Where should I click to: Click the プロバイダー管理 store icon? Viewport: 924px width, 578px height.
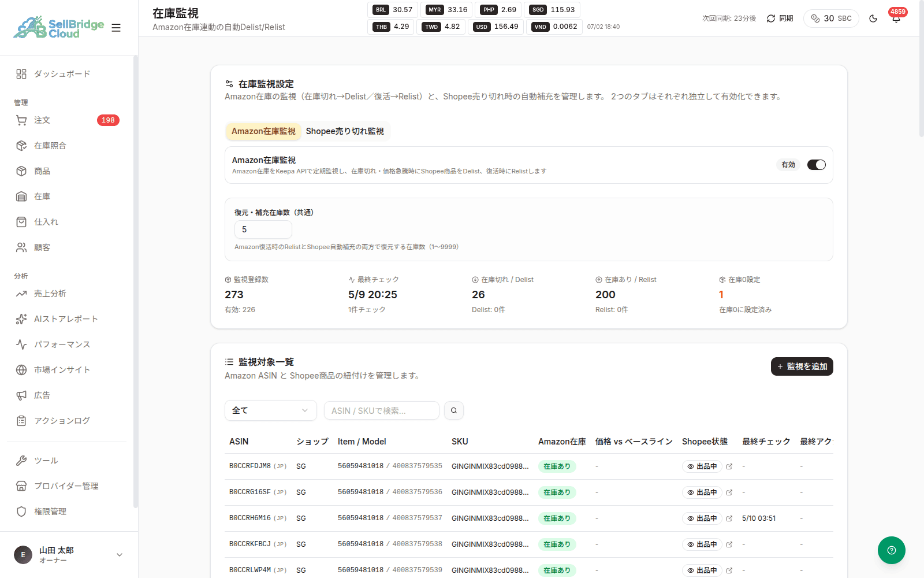click(21, 486)
